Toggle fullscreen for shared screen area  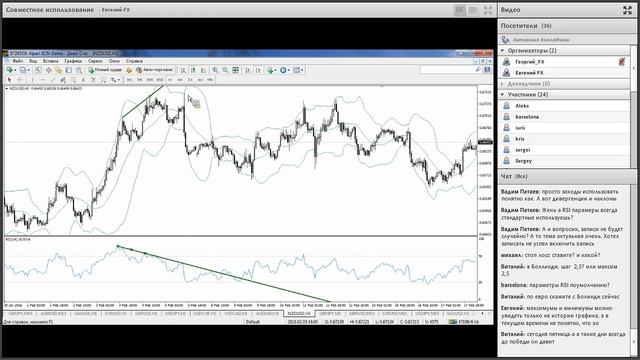click(488, 10)
